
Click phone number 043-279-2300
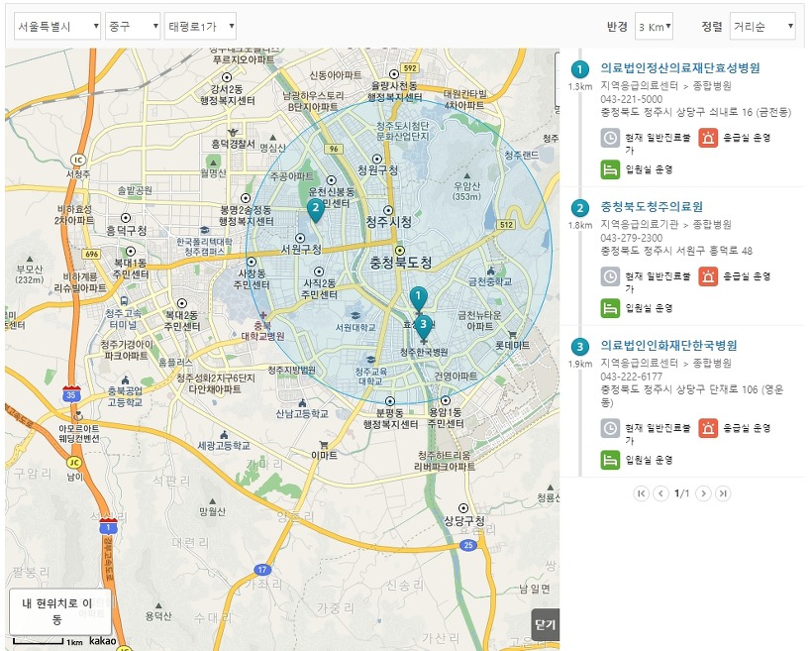(631, 238)
